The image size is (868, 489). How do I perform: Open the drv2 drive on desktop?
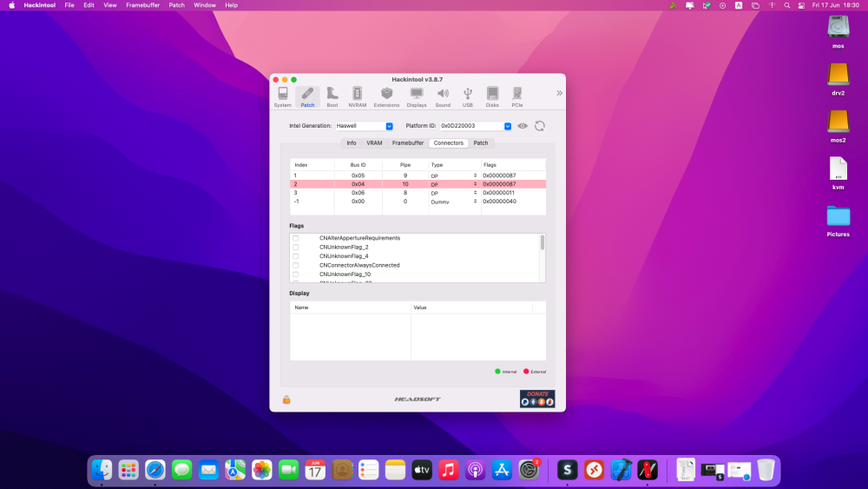point(838,79)
